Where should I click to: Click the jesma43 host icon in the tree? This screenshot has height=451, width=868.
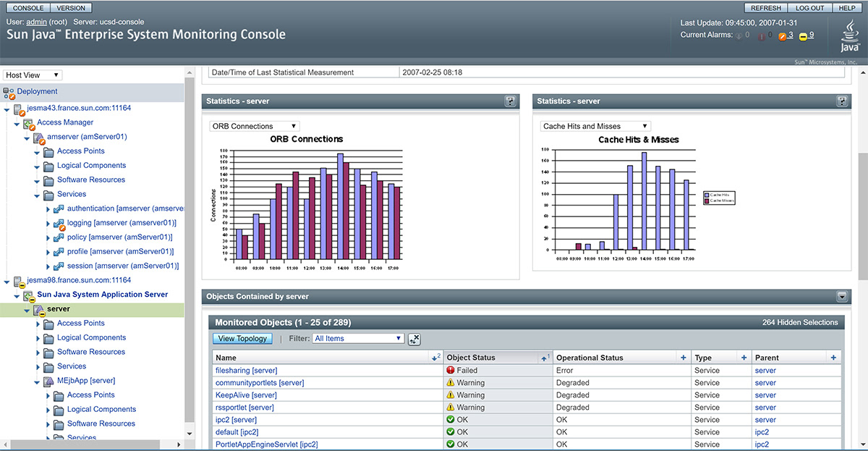coord(19,109)
